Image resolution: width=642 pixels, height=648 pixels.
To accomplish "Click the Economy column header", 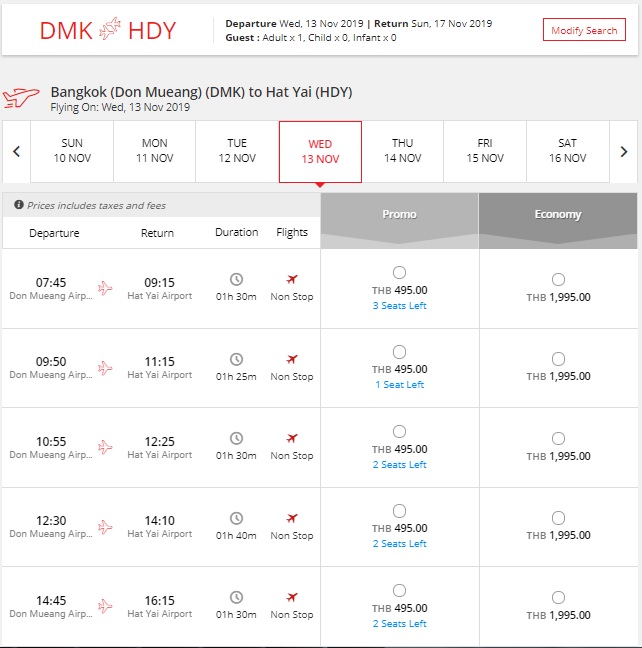I will (558, 215).
